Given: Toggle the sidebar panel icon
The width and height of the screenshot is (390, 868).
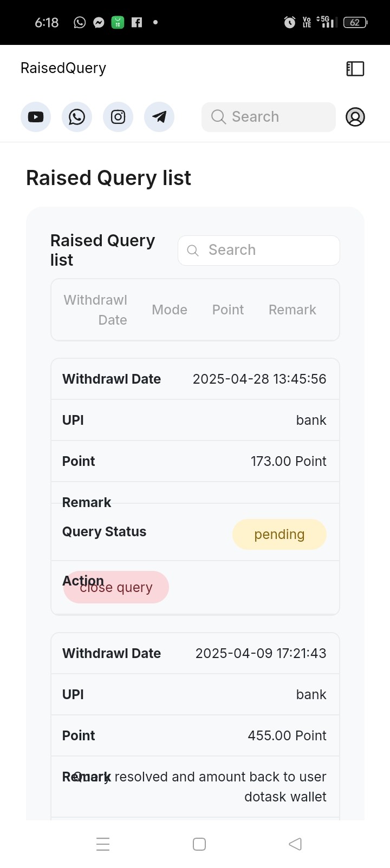Looking at the screenshot, I should (355, 69).
